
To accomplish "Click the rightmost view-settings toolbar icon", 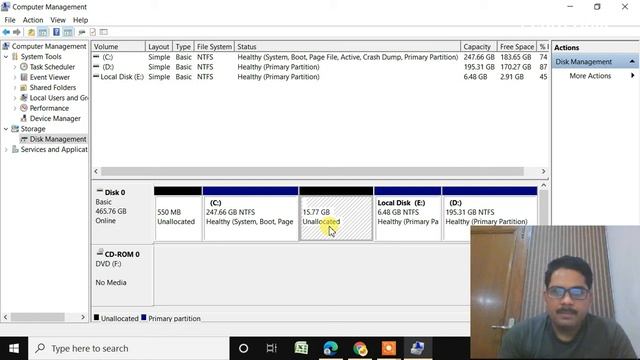I will tap(104, 32).
